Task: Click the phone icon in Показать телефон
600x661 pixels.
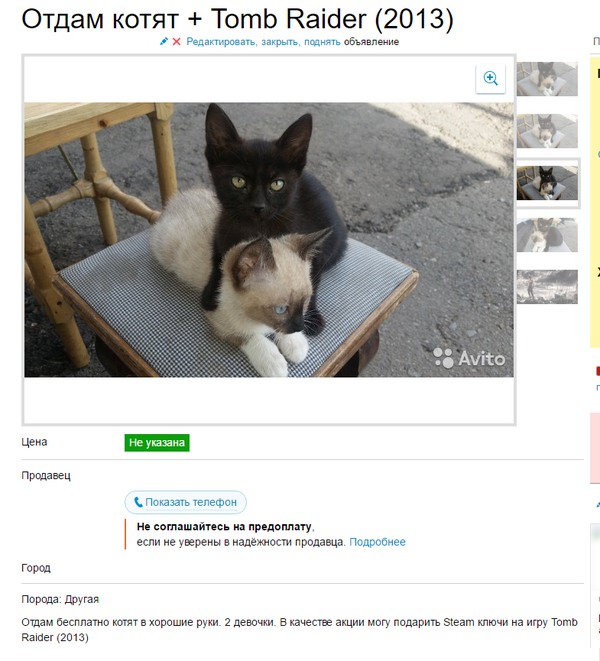Action: (x=138, y=502)
